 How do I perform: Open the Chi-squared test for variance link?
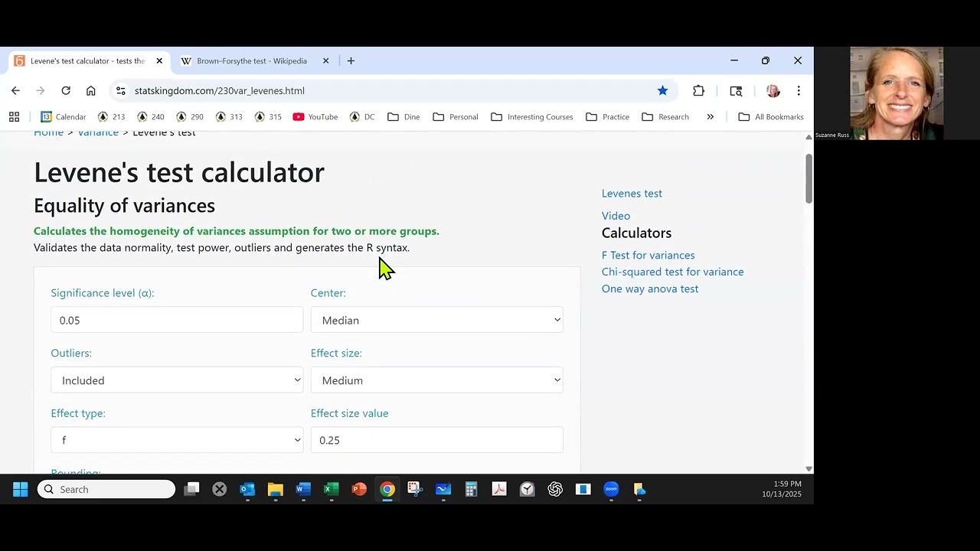click(x=672, y=272)
